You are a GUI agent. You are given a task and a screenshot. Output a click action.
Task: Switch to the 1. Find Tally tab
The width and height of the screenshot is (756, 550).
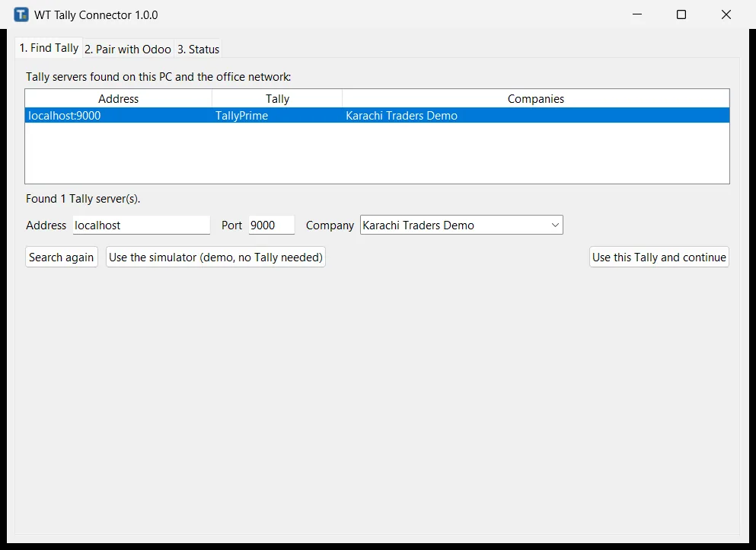(49, 48)
